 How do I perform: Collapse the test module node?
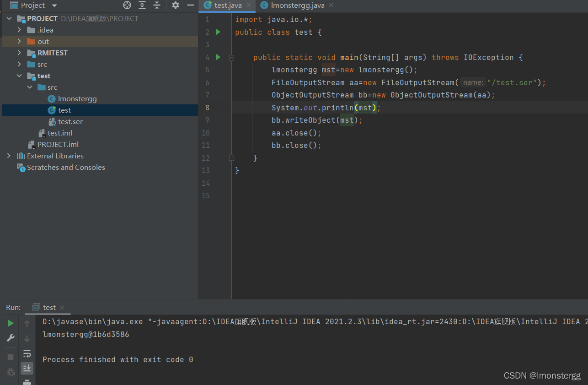pyautogui.click(x=19, y=76)
